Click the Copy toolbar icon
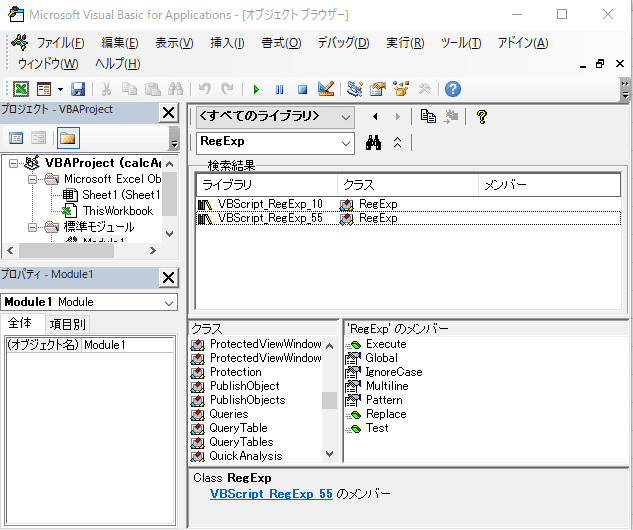This screenshot has width=633, height=530. tap(129, 89)
